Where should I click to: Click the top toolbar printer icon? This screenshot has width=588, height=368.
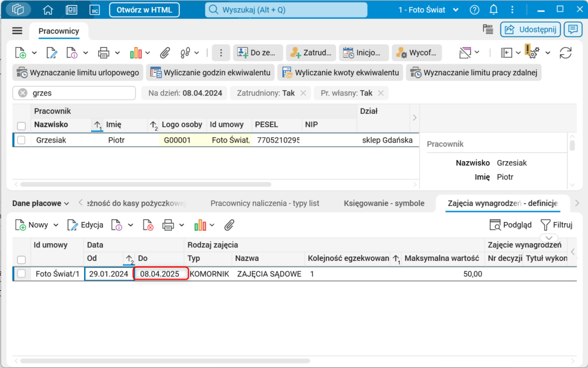103,53
